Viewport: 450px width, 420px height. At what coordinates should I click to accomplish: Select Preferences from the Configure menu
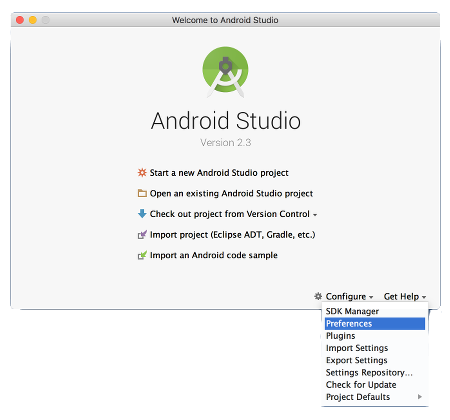click(375, 324)
